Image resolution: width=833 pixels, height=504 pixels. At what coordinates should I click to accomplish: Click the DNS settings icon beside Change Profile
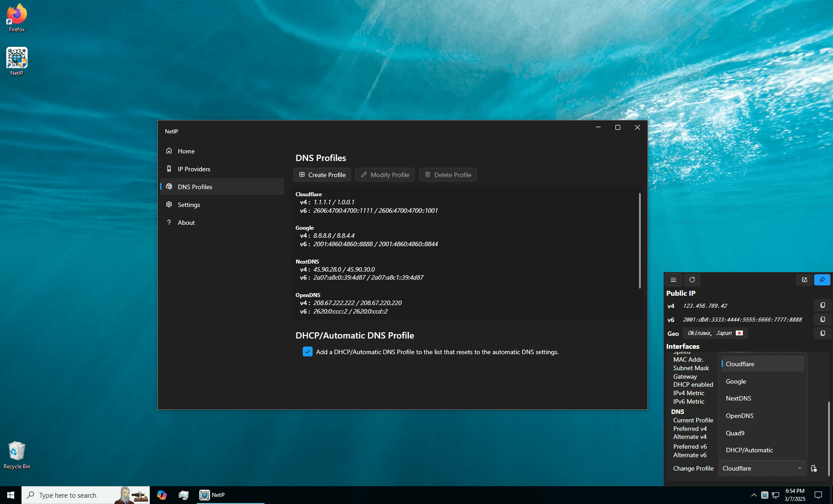[814, 468]
